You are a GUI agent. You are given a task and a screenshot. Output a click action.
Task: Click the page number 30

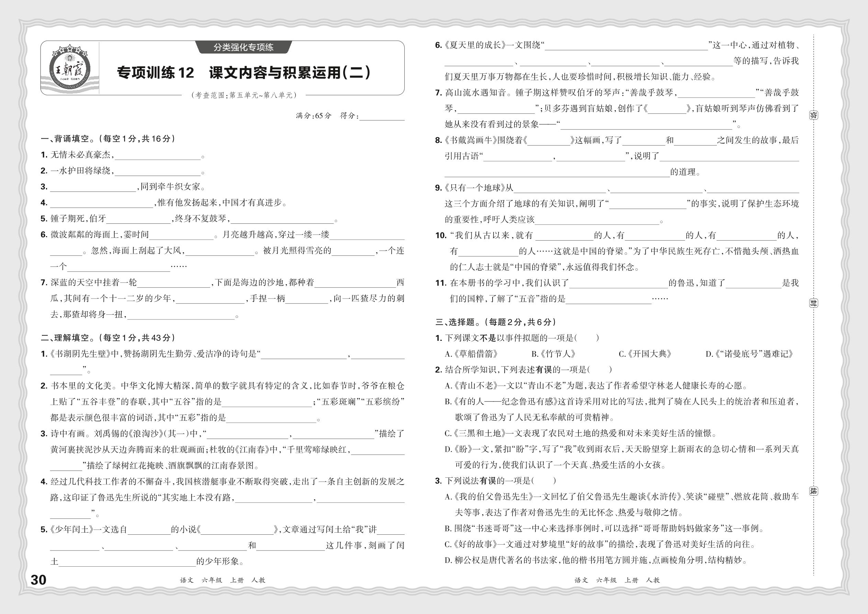[x=38, y=580]
